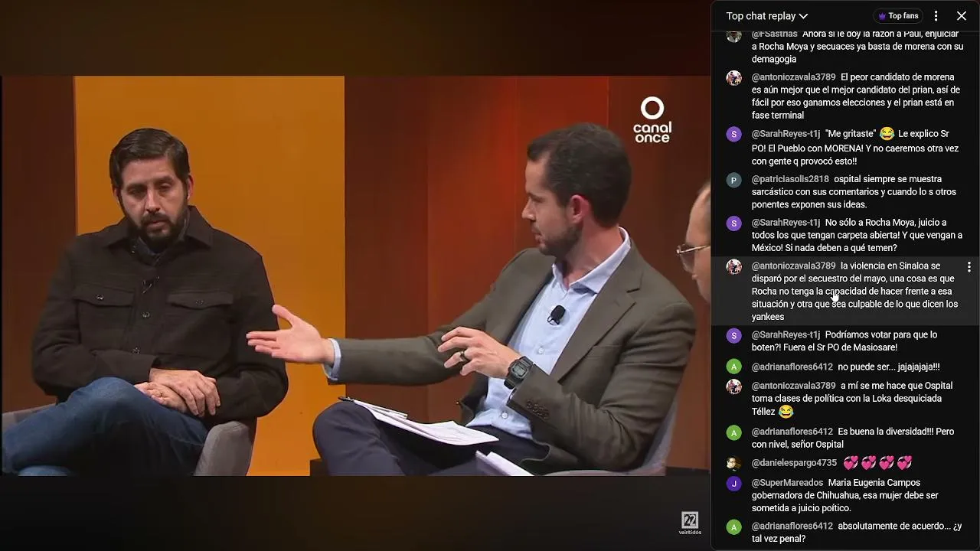Close the chat replay panel
980x551 pixels.
click(962, 16)
